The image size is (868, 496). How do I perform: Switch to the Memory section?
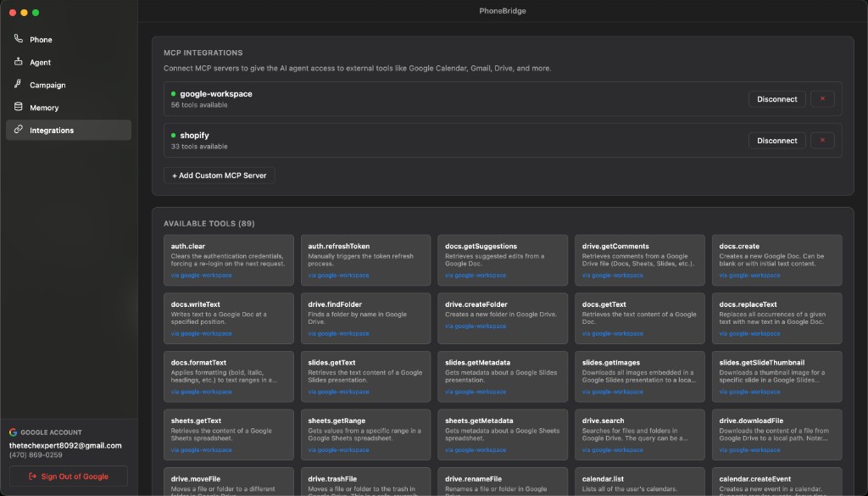click(69, 108)
